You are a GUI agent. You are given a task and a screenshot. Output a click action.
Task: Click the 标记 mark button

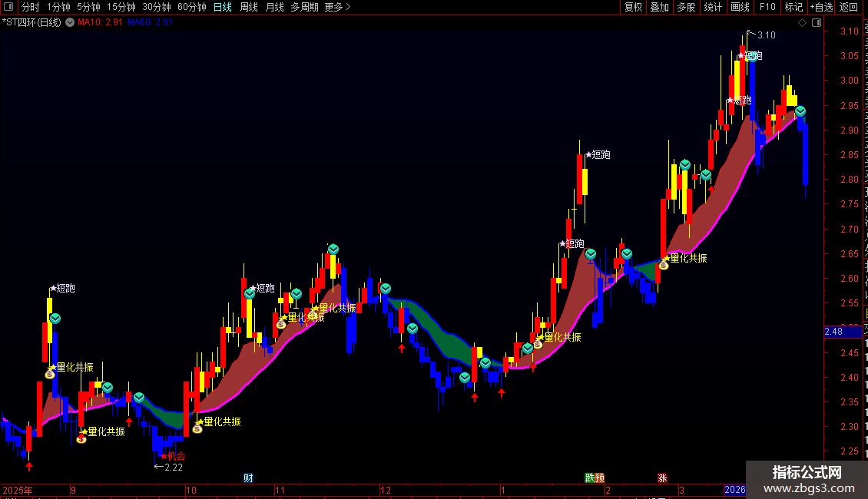(793, 7)
